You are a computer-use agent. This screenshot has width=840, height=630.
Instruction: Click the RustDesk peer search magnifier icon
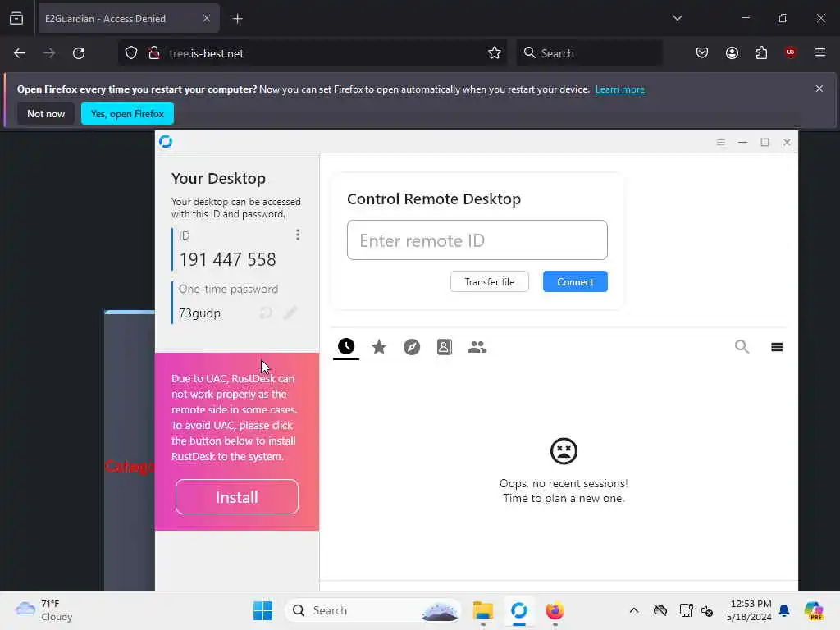pyautogui.click(x=742, y=347)
